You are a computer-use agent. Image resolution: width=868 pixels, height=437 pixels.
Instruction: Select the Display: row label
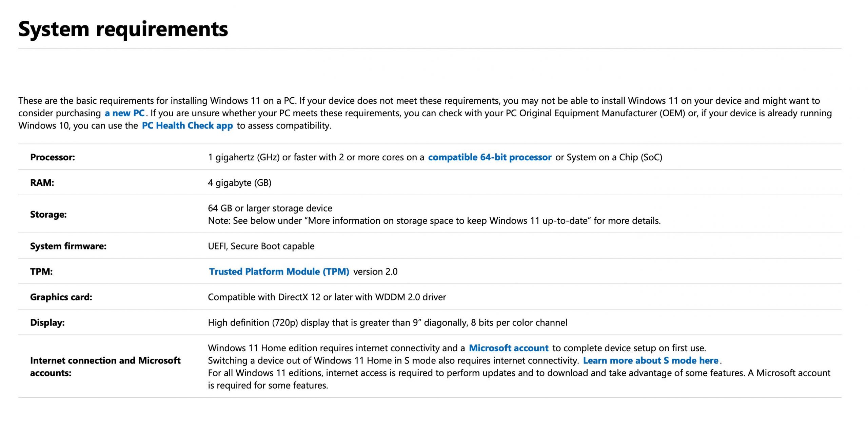[47, 323]
